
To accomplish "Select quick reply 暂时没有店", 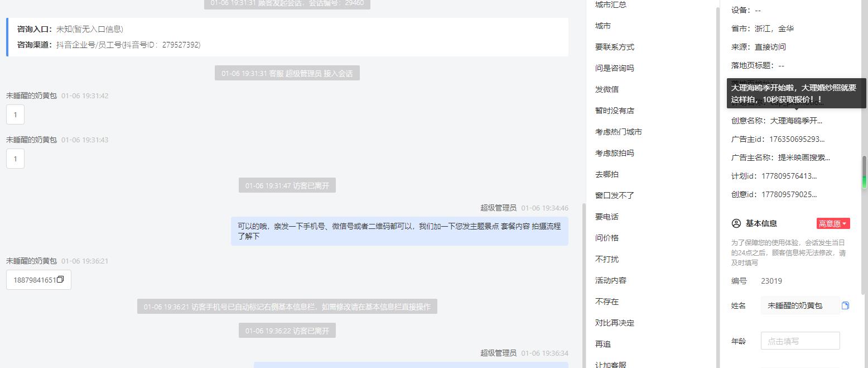I will [614, 111].
